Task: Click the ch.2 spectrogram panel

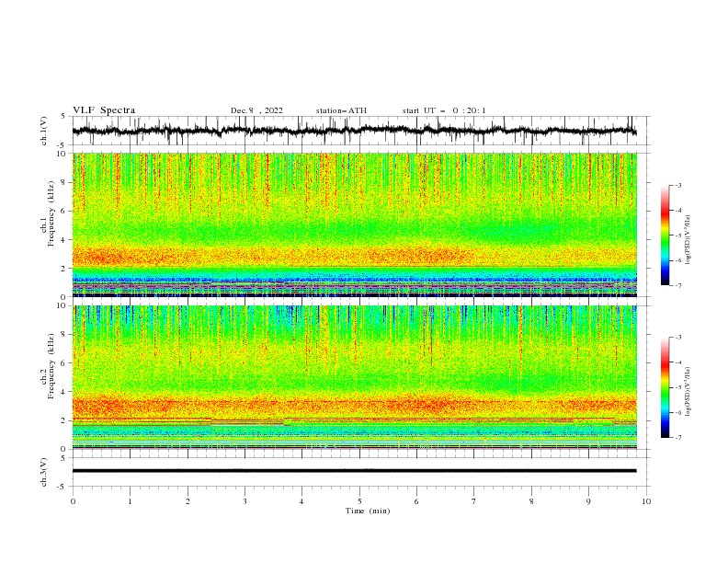Action: tap(354, 377)
